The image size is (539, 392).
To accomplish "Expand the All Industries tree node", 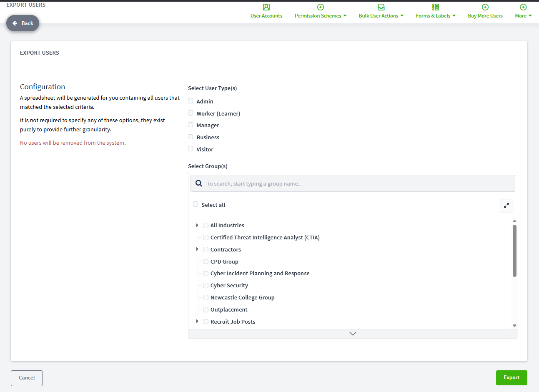I will click(197, 225).
